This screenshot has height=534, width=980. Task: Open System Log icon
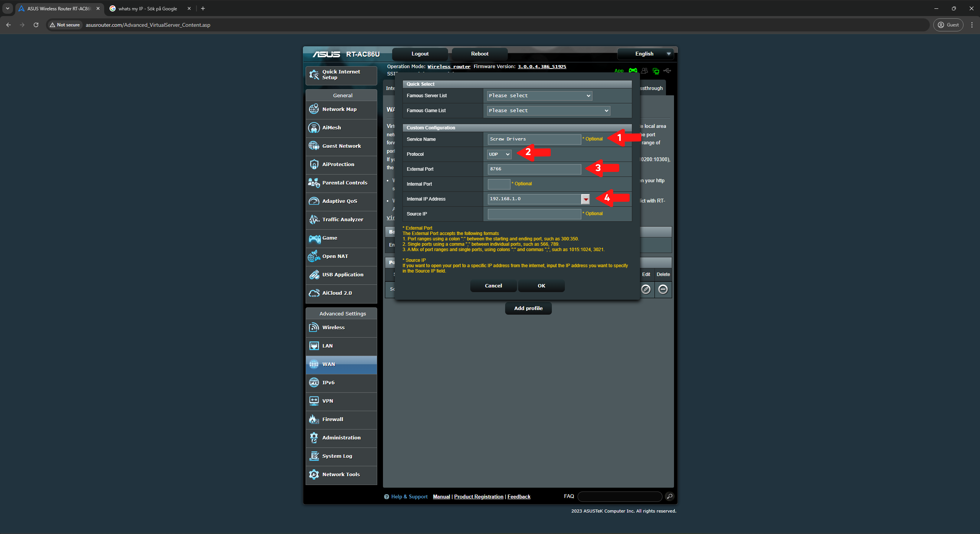[314, 456]
